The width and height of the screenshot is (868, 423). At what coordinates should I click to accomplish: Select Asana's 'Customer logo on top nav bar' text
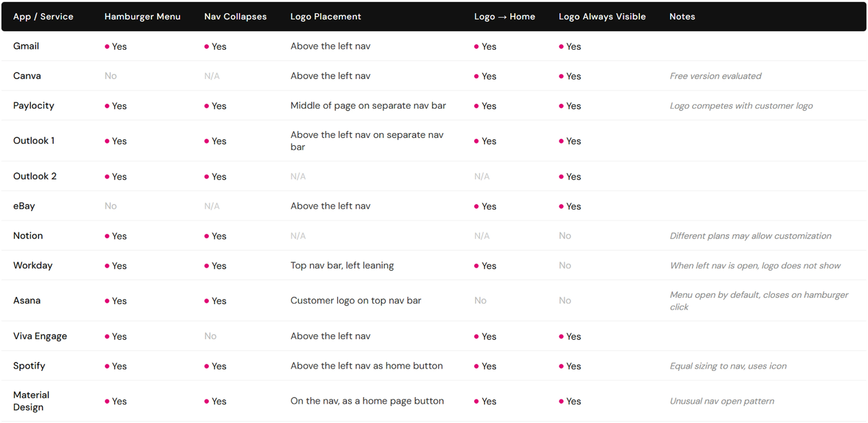[x=355, y=300]
